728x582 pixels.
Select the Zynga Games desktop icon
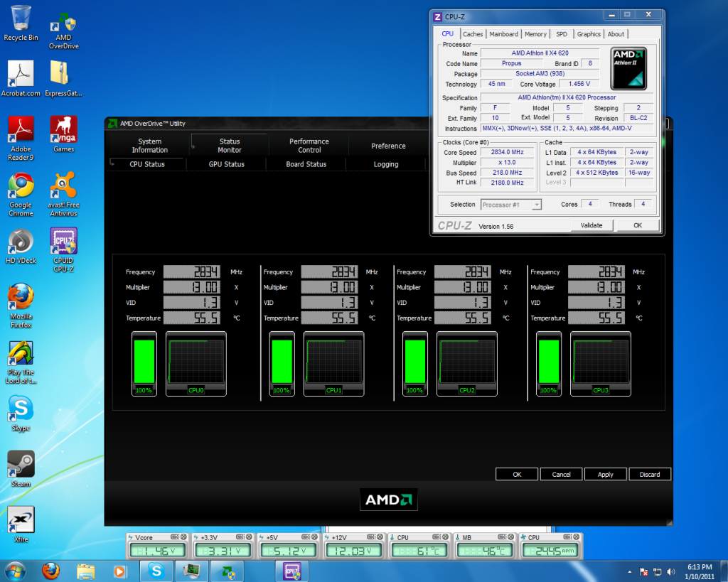(x=63, y=134)
